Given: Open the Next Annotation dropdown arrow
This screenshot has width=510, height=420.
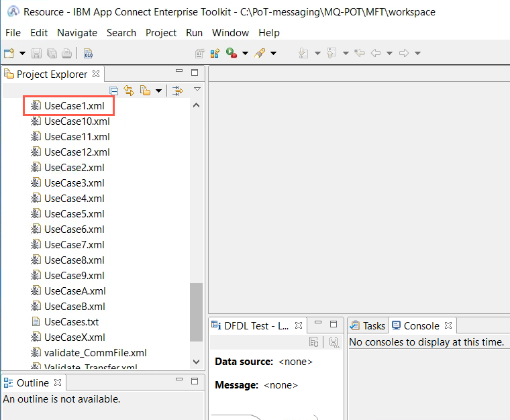Looking at the screenshot, I should (317, 53).
